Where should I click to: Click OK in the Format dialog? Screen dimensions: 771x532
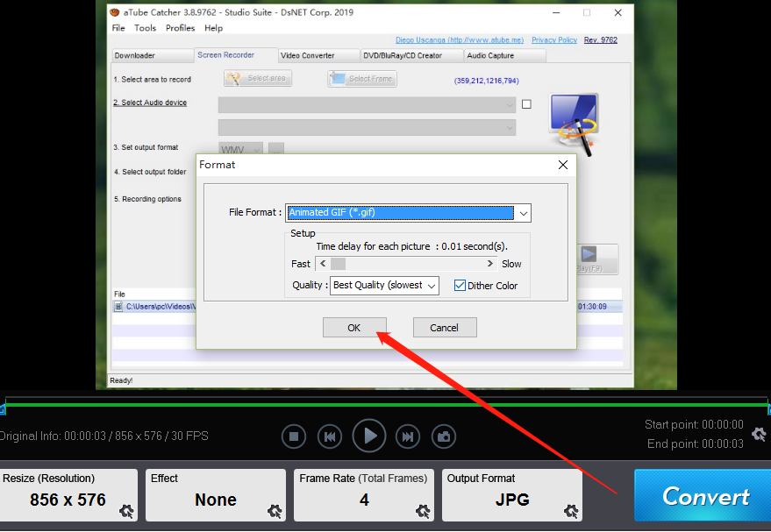pos(354,328)
